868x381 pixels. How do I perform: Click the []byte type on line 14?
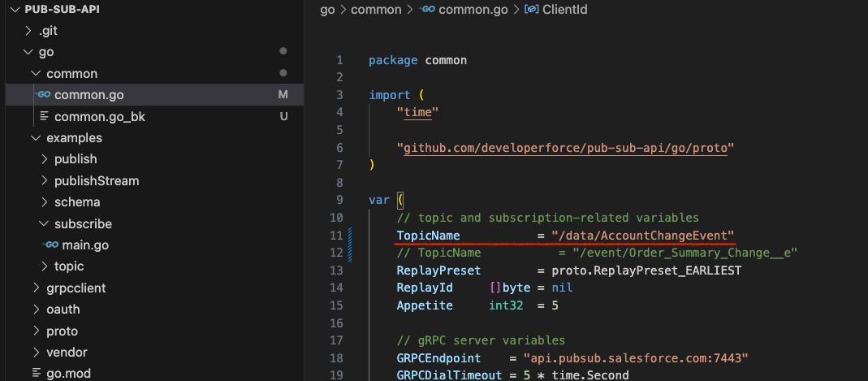coord(510,288)
